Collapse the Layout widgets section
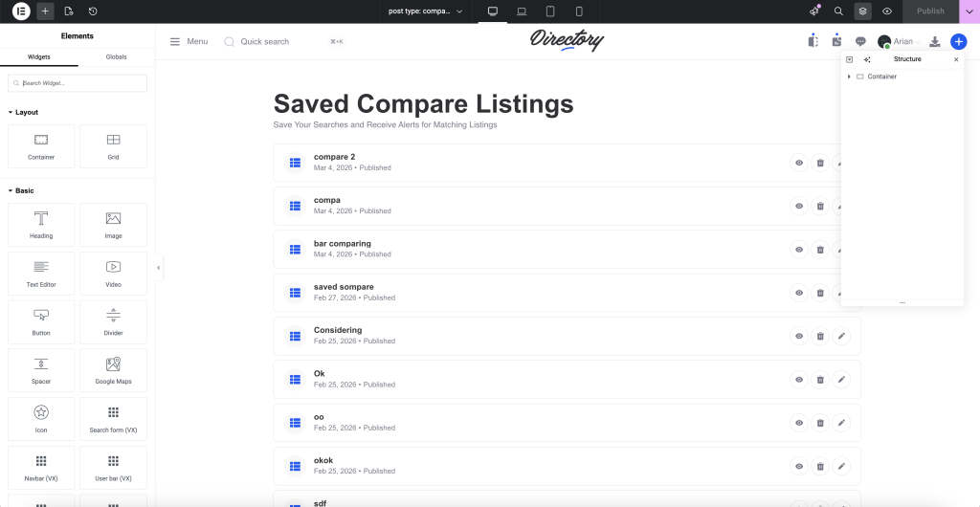This screenshot has width=980, height=507. point(11,112)
